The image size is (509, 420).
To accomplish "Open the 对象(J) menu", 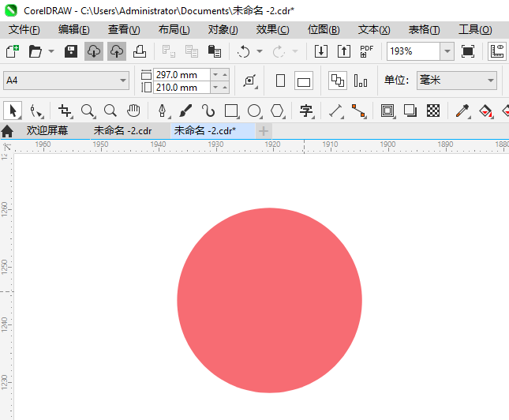I will 223,30.
